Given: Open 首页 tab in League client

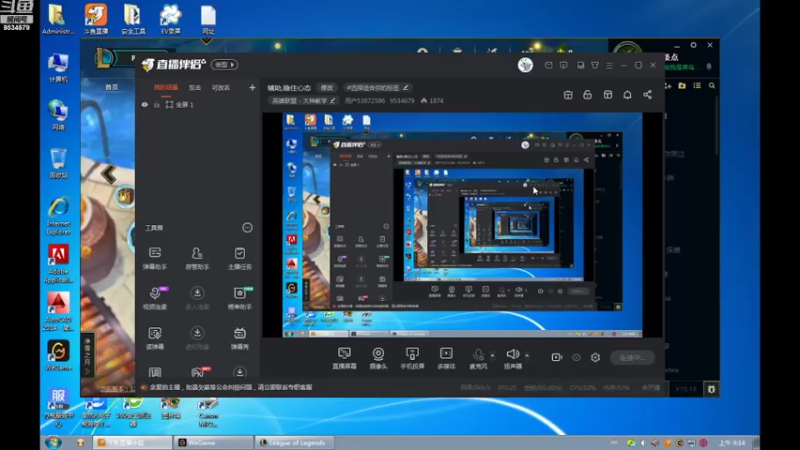Looking at the screenshot, I should pos(112,87).
